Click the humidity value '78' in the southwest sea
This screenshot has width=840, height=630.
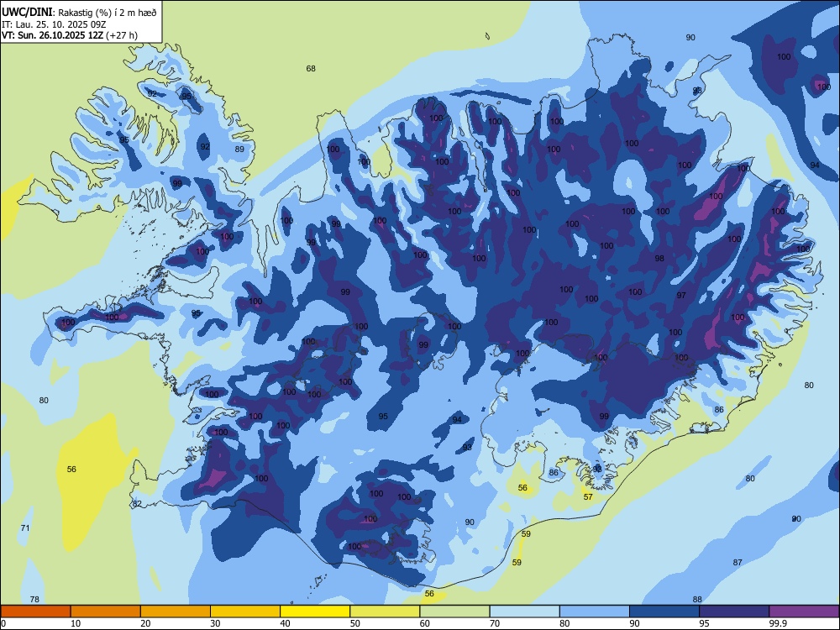coord(34,600)
